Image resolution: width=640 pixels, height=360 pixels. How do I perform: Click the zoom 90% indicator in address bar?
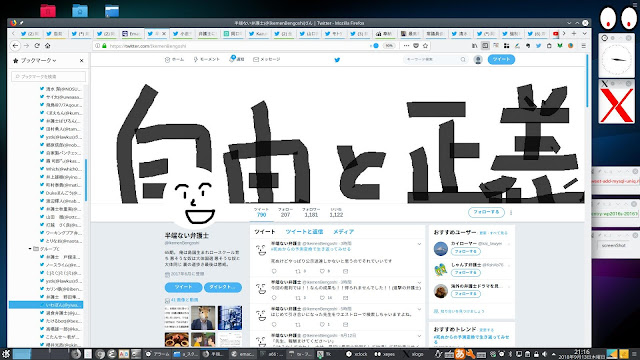pos(389,46)
